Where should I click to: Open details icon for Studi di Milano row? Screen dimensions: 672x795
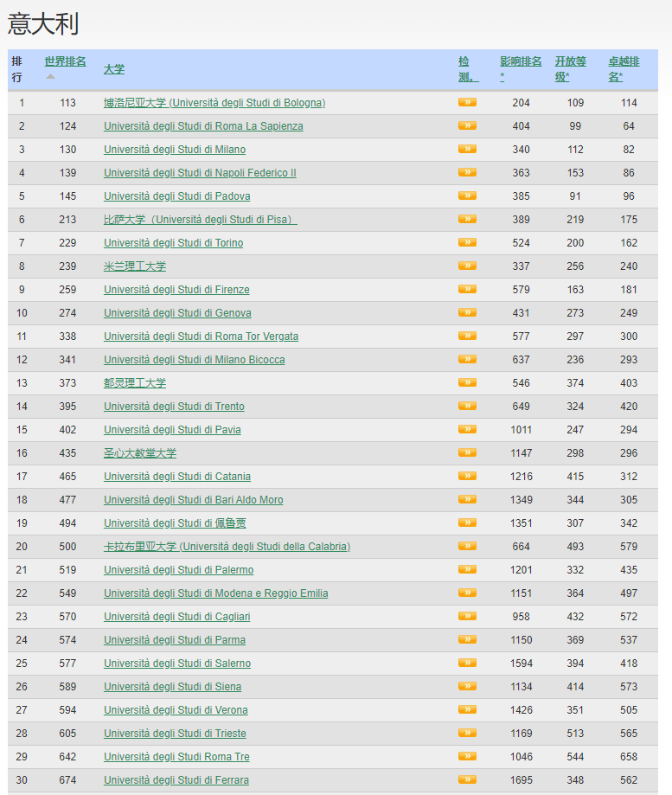click(467, 149)
